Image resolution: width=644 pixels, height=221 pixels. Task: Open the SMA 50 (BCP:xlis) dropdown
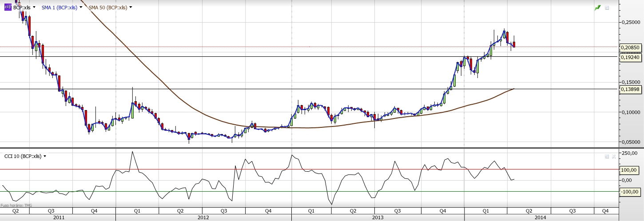click(x=131, y=8)
